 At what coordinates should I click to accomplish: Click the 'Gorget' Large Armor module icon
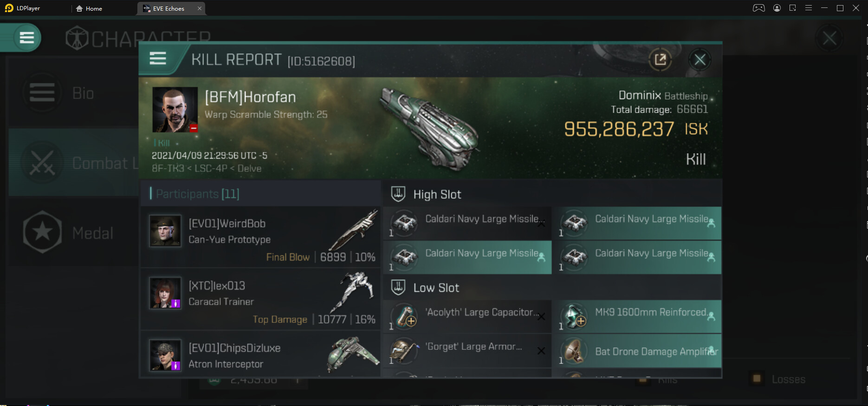click(405, 351)
